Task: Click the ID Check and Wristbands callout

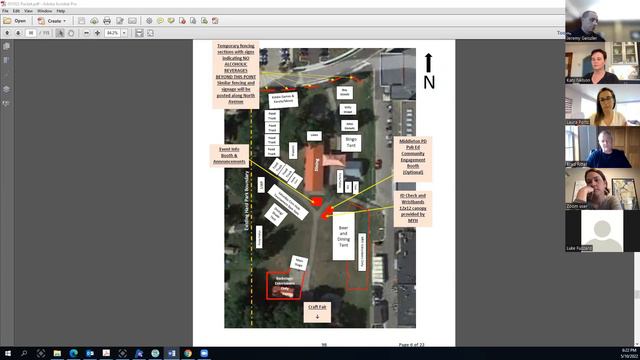Action: click(x=413, y=208)
